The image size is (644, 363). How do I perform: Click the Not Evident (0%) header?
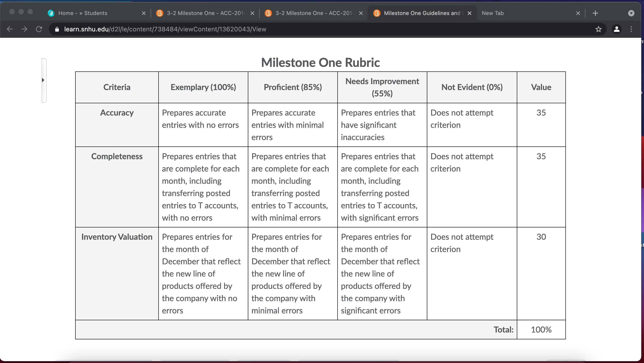(x=472, y=87)
